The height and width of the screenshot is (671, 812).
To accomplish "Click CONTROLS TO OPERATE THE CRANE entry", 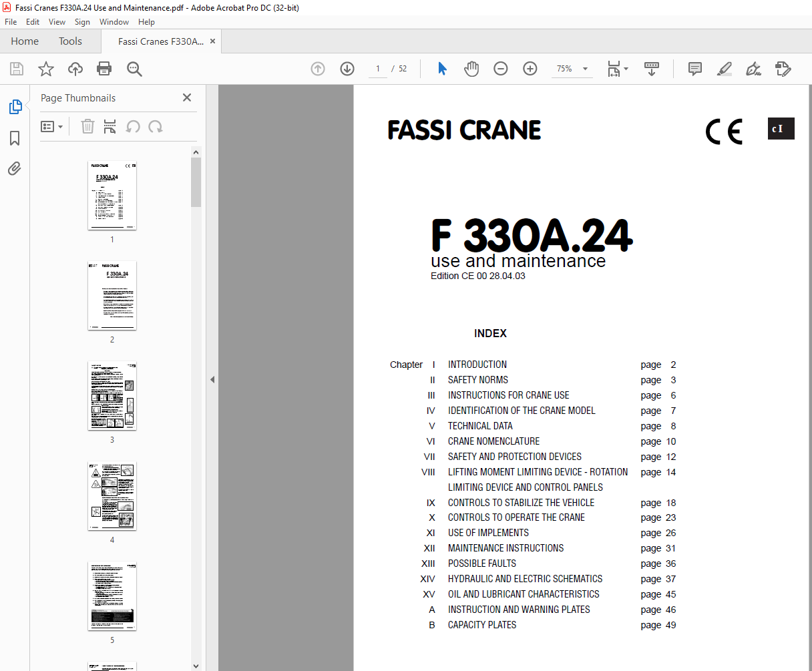I will [516, 517].
